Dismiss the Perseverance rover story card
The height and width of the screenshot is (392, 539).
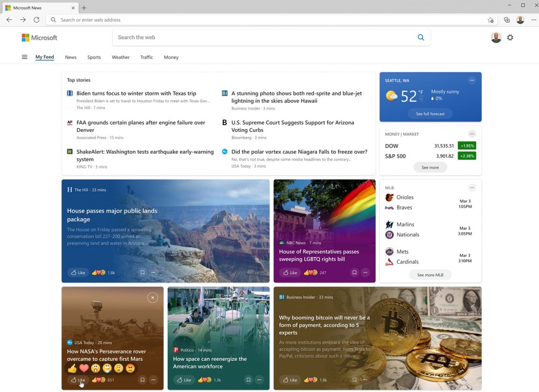pyautogui.click(x=153, y=298)
